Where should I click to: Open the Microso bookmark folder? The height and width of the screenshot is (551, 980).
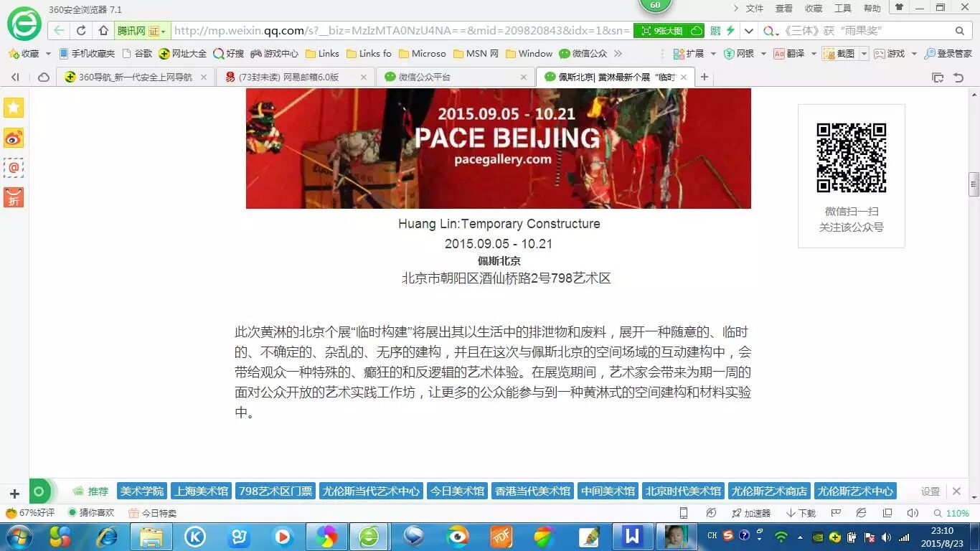(x=423, y=54)
